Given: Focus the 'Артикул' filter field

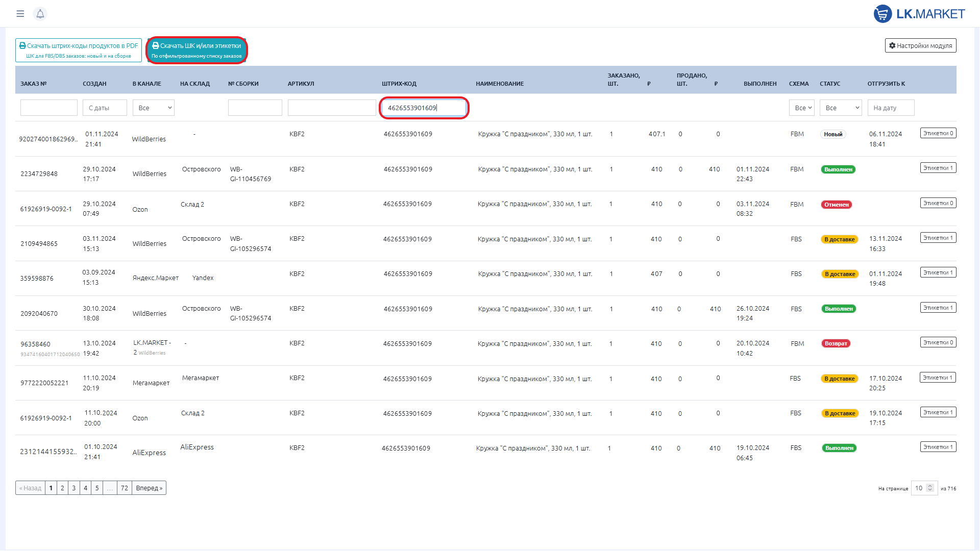Looking at the screenshot, I should (332, 108).
